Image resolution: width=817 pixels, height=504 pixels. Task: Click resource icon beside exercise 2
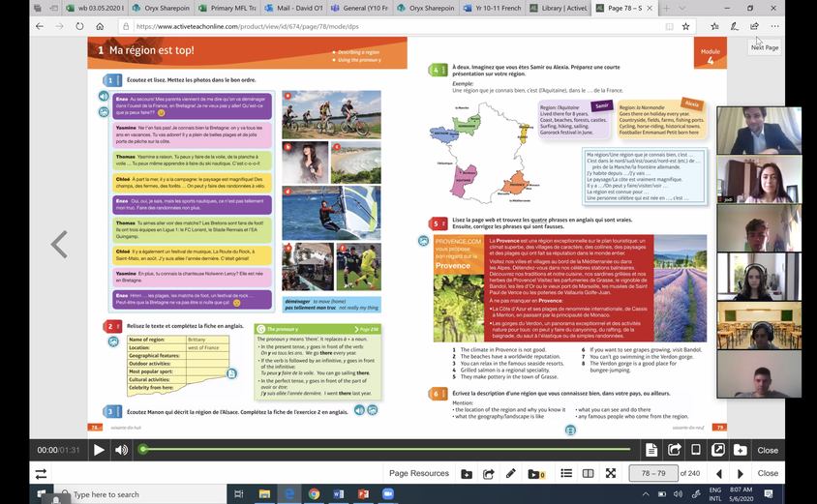[113, 341]
